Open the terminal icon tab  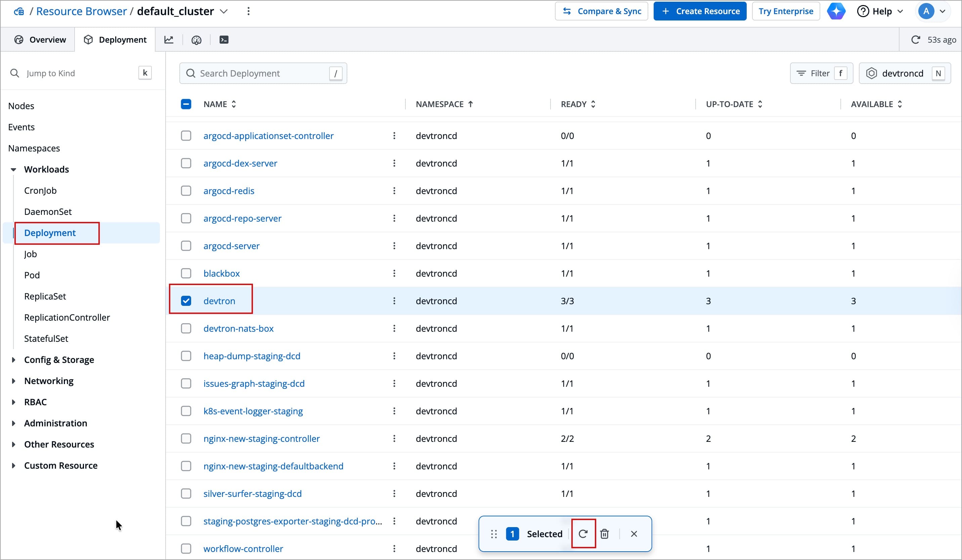(224, 40)
